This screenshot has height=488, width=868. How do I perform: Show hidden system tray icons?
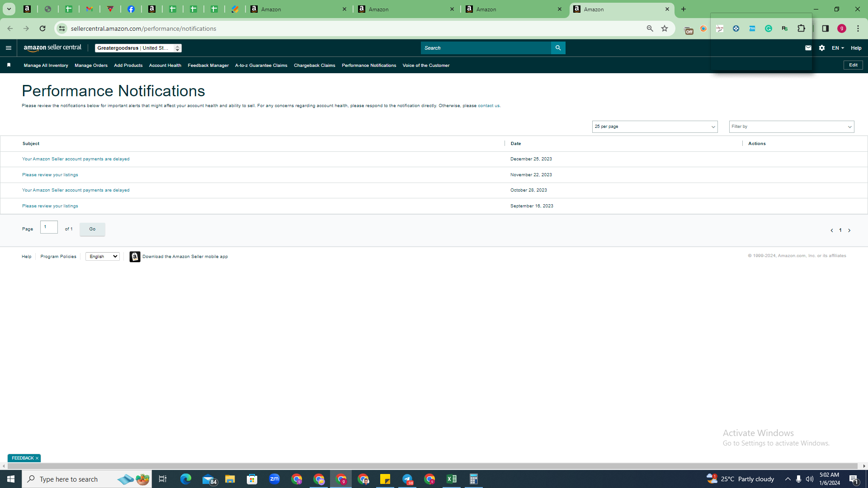[x=788, y=479]
